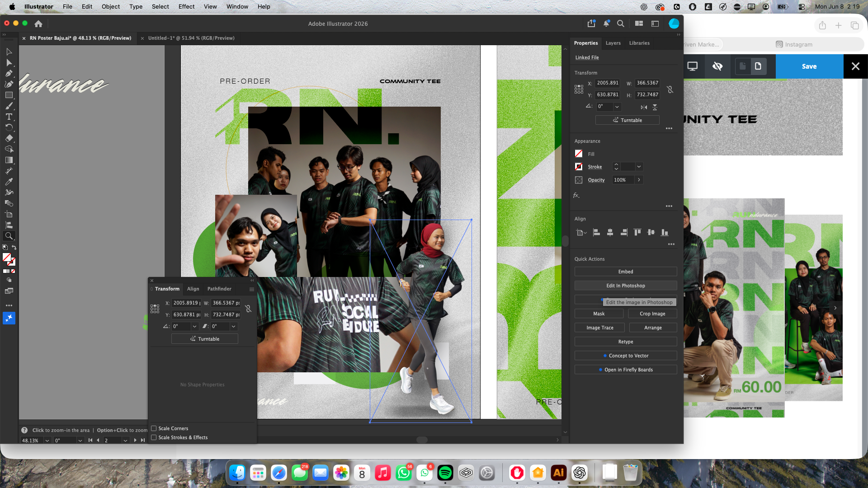Select the Selection tool arrow
This screenshot has width=868, height=488.
[9, 52]
